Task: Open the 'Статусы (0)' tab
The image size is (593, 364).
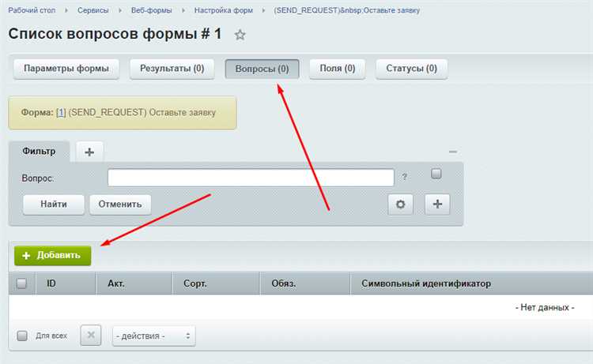Action: (x=411, y=69)
